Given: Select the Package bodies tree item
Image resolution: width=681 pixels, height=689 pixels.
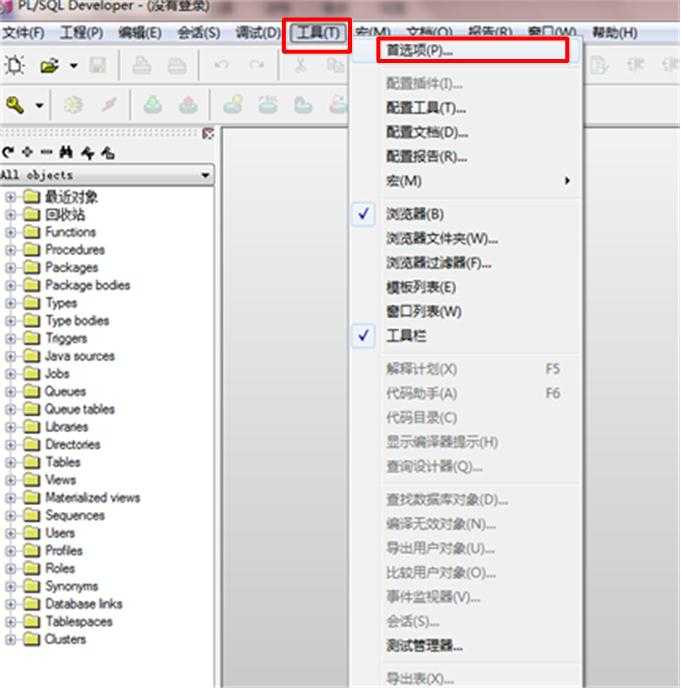Looking at the screenshot, I should [x=87, y=285].
